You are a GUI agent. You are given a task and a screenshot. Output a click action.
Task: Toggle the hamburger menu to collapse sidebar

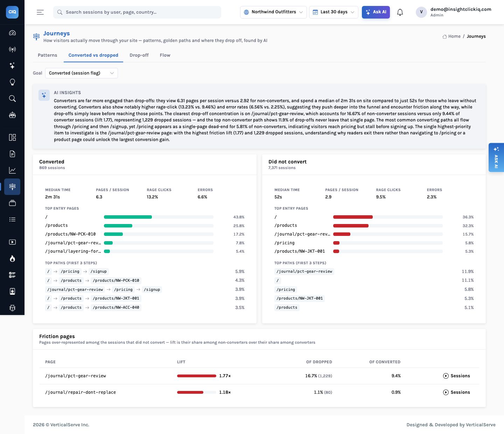40,12
